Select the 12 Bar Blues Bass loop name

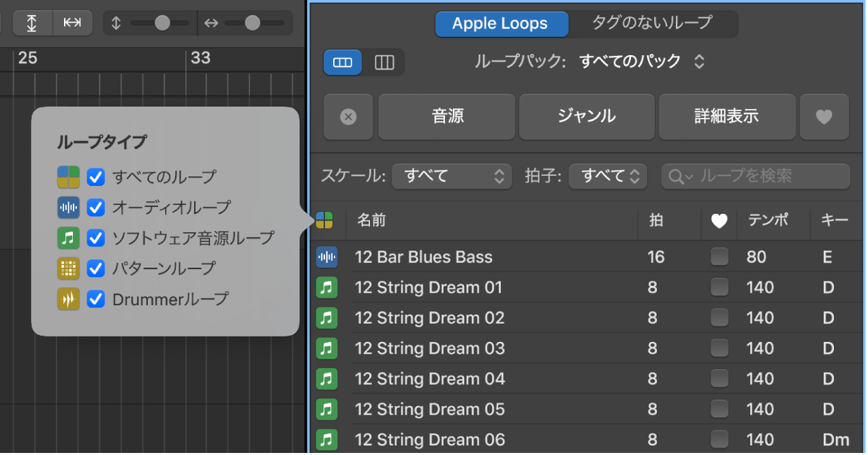click(424, 257)
